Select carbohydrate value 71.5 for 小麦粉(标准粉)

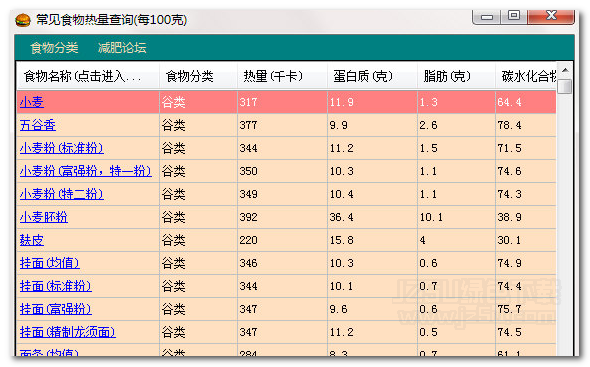click(x=509, y=148)
